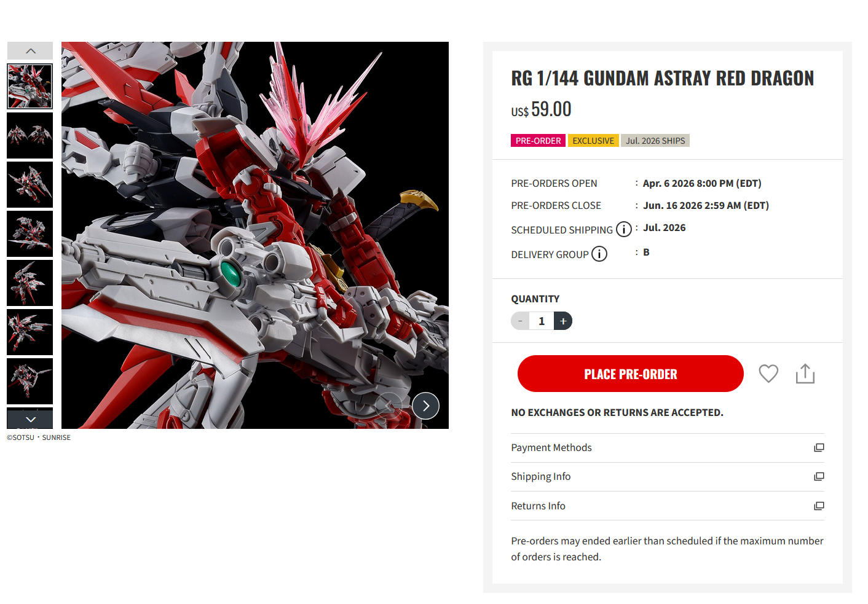The image size is (868, 604).
Task: Show next product image with right arrow
Action: [426, 406]
